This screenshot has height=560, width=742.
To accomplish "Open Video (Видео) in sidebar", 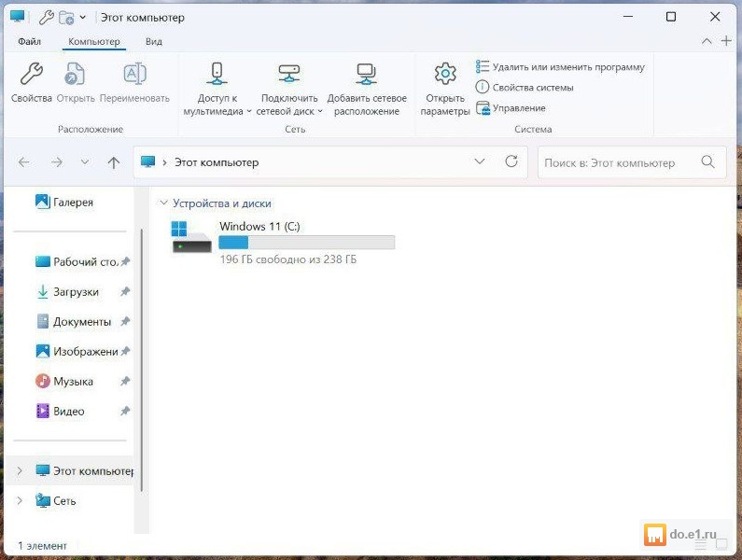I will pyautogui.click(x=60, y=411).
